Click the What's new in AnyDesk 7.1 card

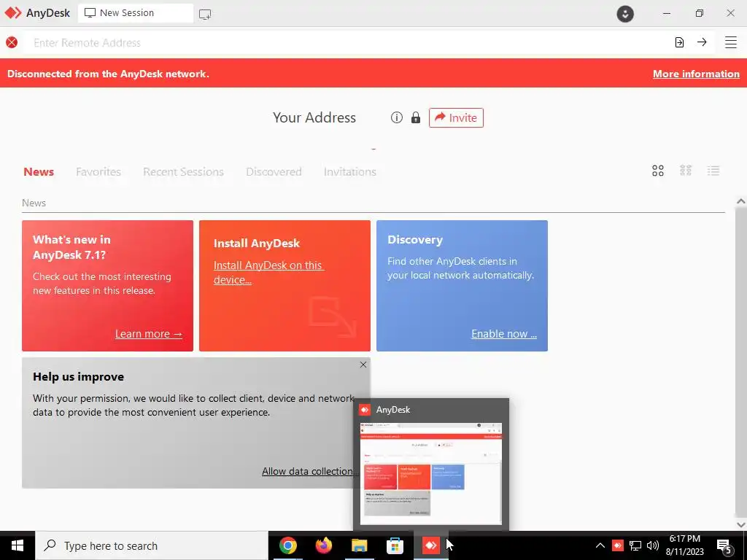[108, 286]
